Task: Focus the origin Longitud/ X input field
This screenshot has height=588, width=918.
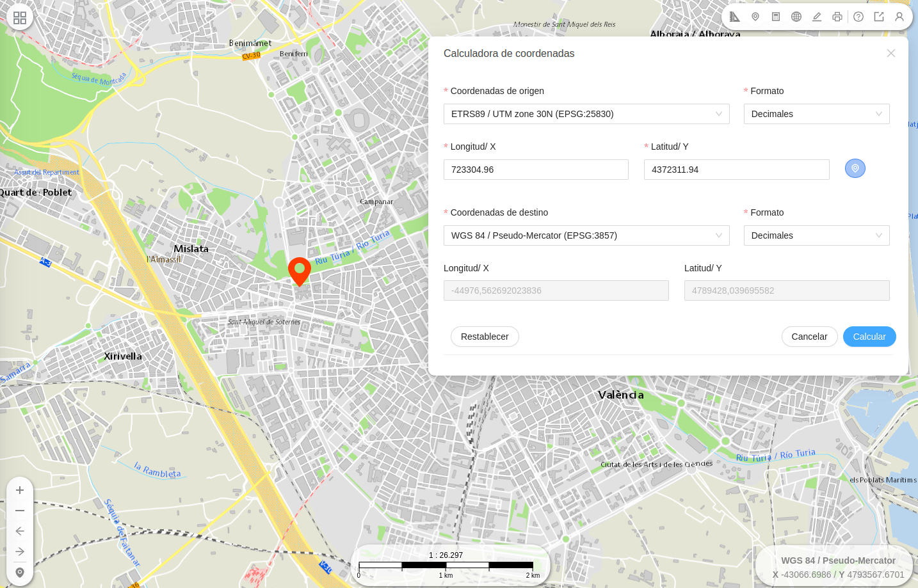Action: [536, 170]
